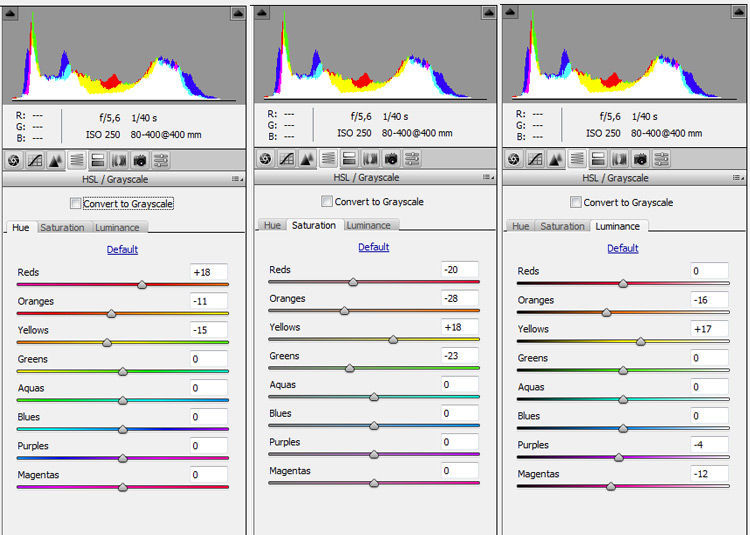Click the Purples luminance value field showing -4
Image resolution: width=750 pixels, height=535 pixels.
coord(709,445)
